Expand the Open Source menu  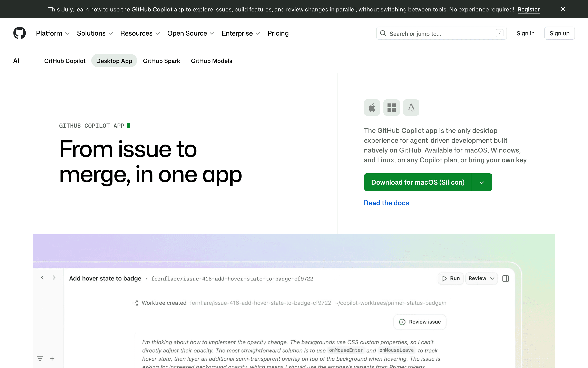(x=191, y=33)
